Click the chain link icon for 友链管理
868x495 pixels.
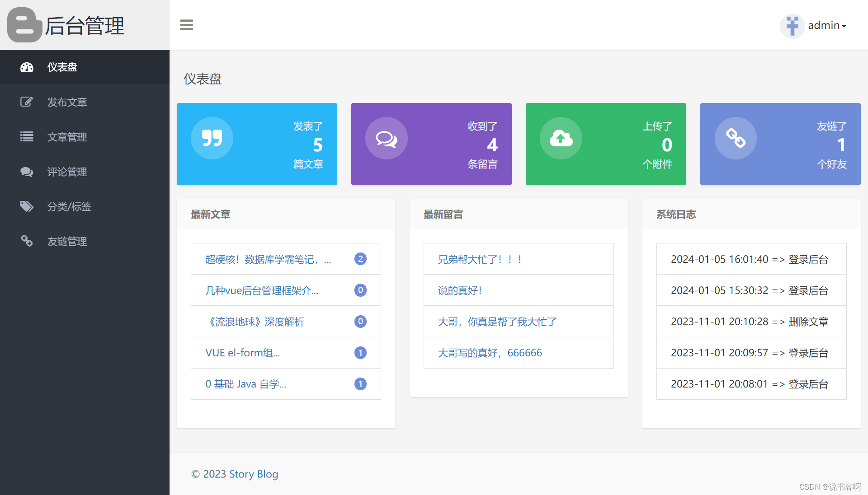point(27,241)
